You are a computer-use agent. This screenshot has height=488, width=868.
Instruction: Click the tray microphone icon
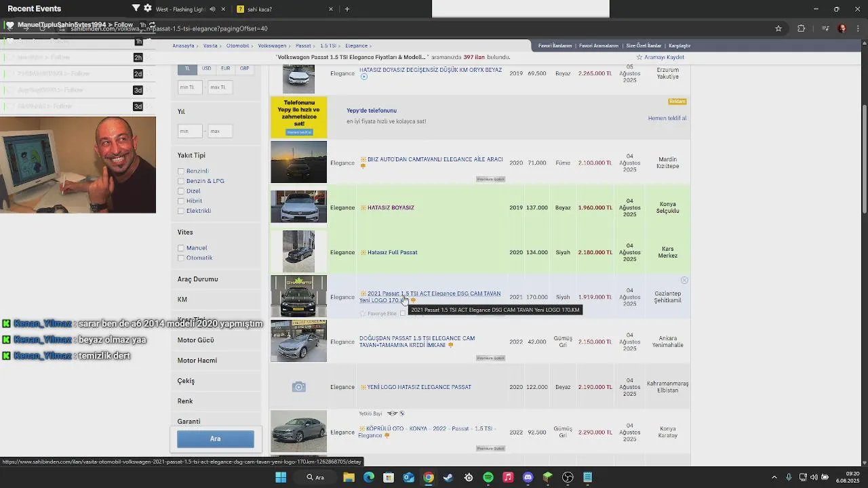point(789,477)
